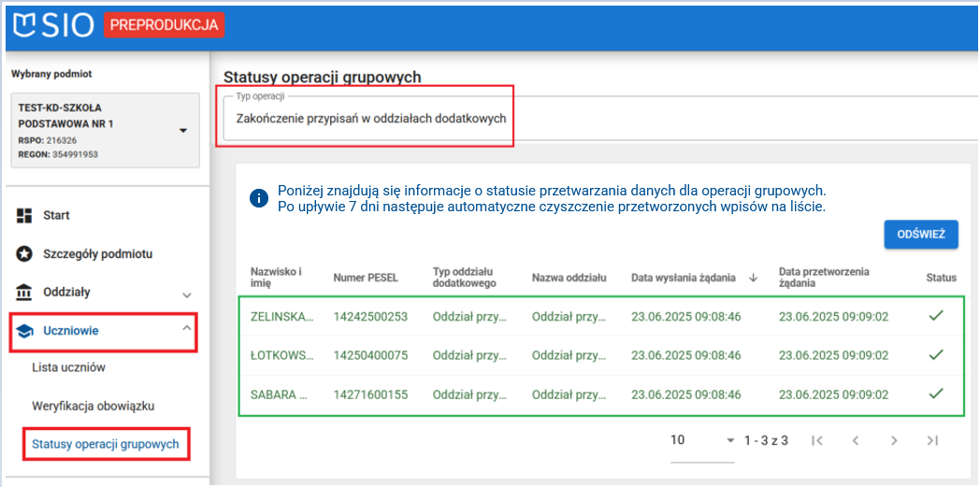The height and width of the screenshot is (487, 980).
Task: Click the sort arrow on Data wysłania żądania
Action: (x=753, y=278)
